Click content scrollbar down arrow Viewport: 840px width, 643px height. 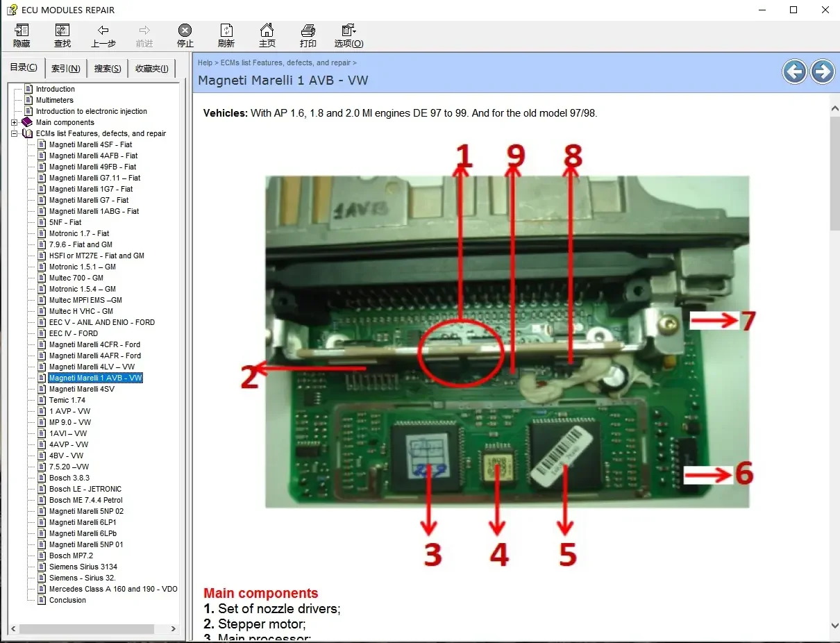click(x=834, y=625)
